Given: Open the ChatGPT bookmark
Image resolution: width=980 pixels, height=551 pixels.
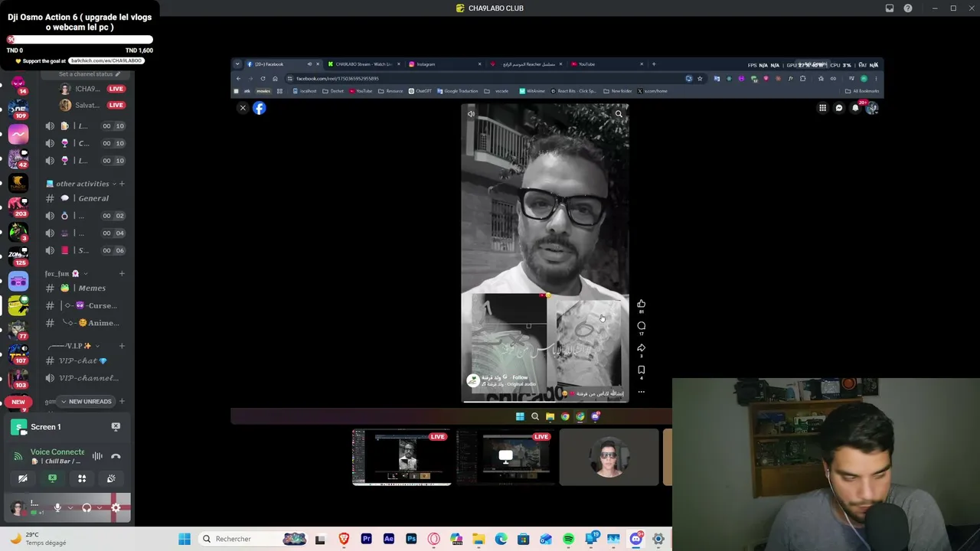Looking at the screenshot, I should pos(421,91).
